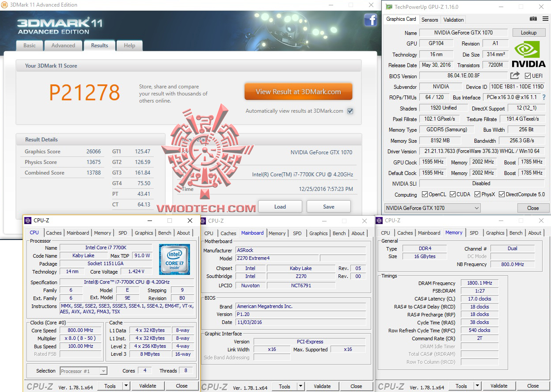Screen dimensions: 551x392
Task: Click the question mark beside Bus Interface
Action: pos(544,97)
